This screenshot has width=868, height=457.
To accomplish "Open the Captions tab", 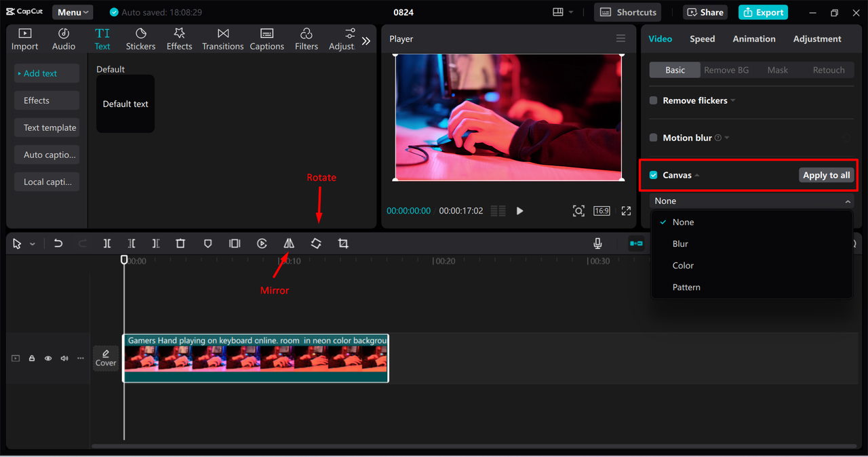I will point(267,39).
